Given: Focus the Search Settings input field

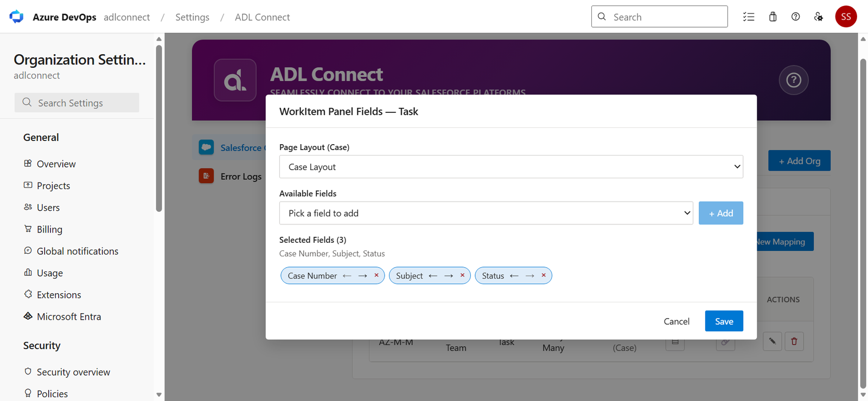Looking at the screenshot, I should click(x=77, y=102).
